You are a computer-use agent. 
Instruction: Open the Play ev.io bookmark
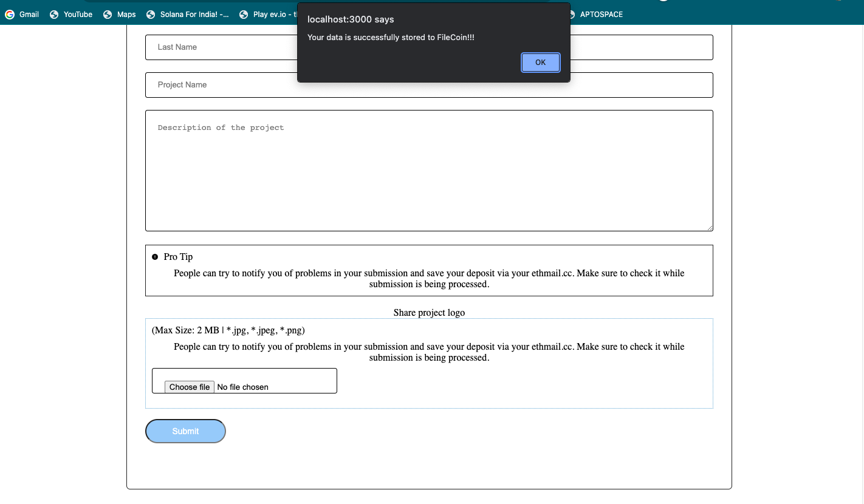(267, 15)
